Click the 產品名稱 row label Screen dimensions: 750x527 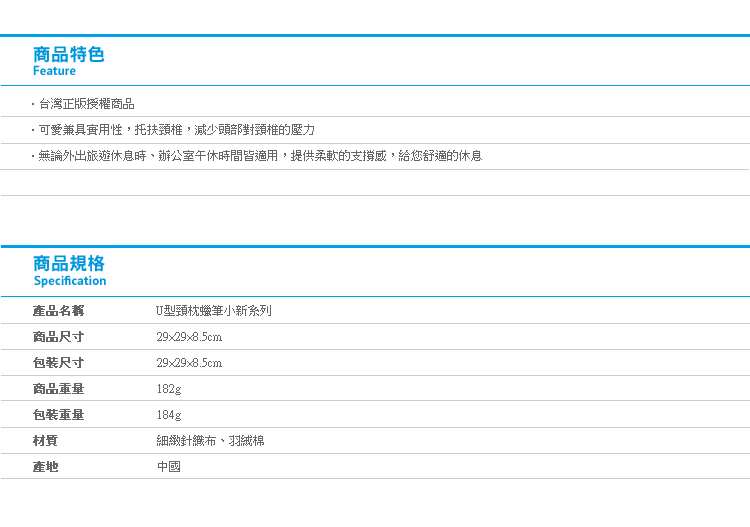[58, 311]
